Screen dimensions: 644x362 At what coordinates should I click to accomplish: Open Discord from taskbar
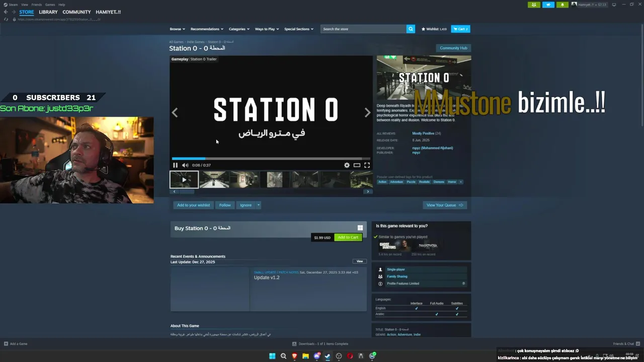coord(316,356)
